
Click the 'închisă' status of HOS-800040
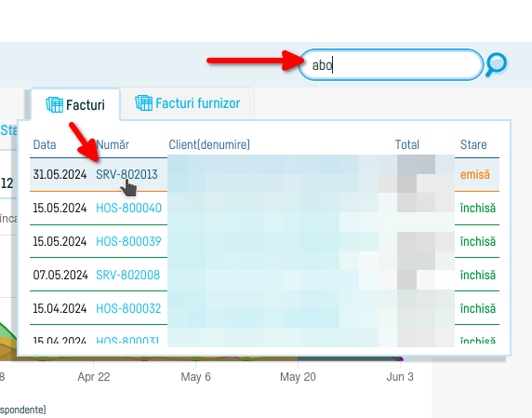[x=478, y=208]
